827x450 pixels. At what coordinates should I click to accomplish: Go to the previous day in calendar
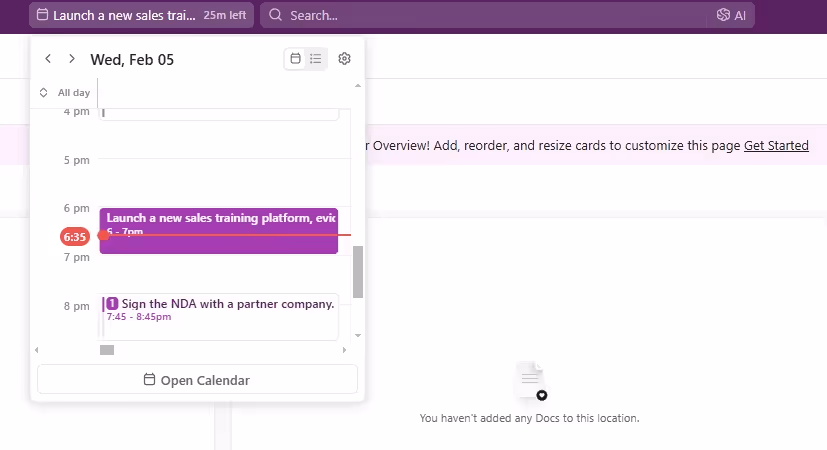(x=48, y=59)
